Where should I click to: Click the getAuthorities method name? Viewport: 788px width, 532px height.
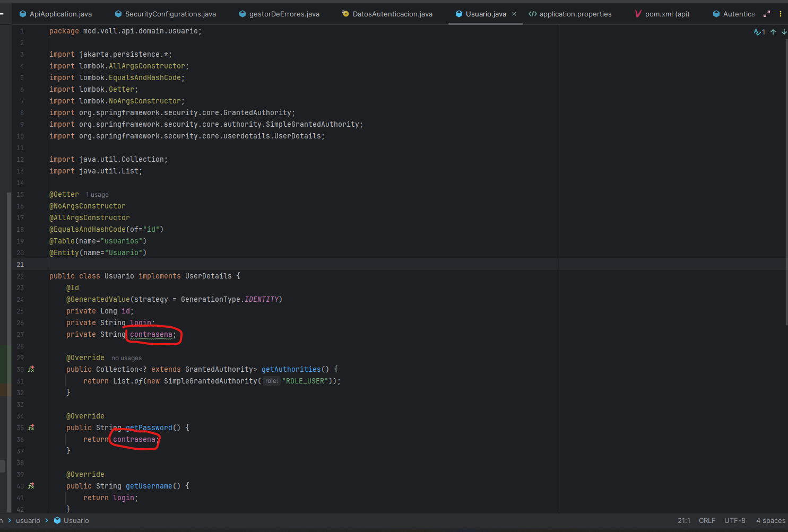291,369
